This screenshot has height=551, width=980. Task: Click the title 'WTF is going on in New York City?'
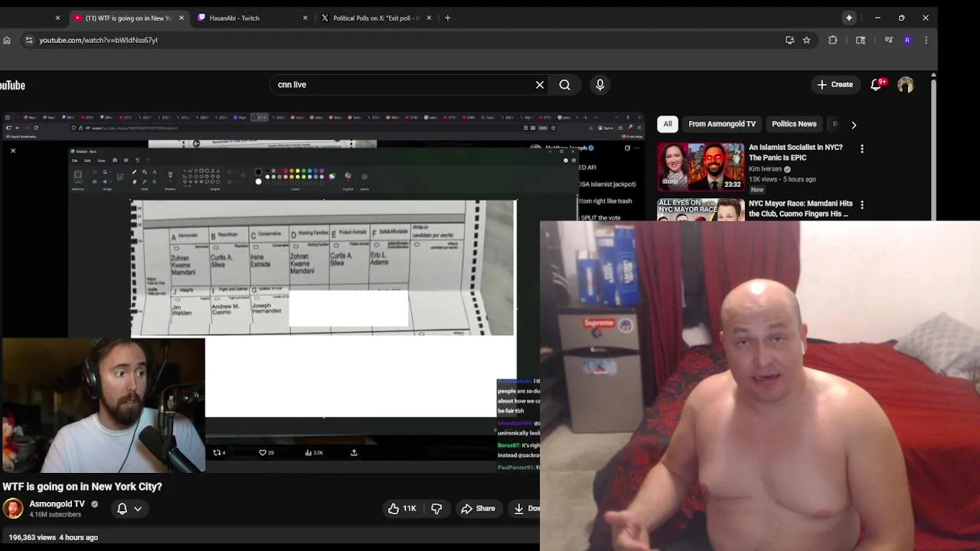coord(82,487)
